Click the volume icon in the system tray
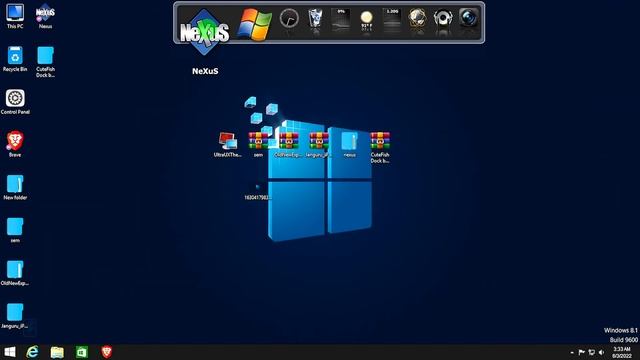The height and width of the screenshot is (360, 640). (x=601, y=352)
